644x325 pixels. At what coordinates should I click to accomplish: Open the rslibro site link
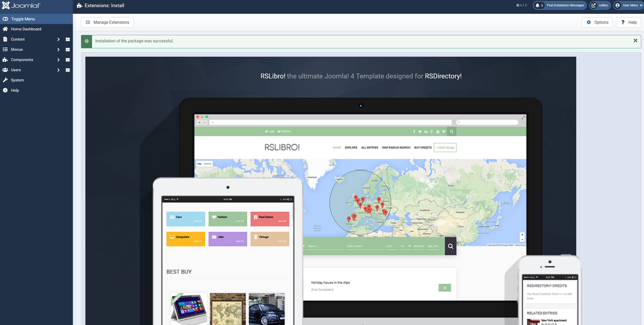click(600, 5)
